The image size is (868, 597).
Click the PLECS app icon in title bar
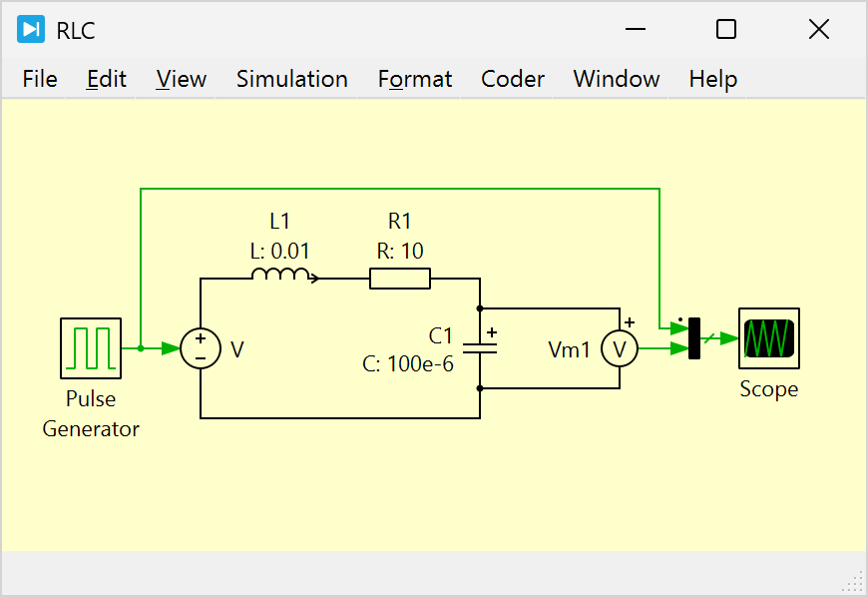tap(30, 30)
